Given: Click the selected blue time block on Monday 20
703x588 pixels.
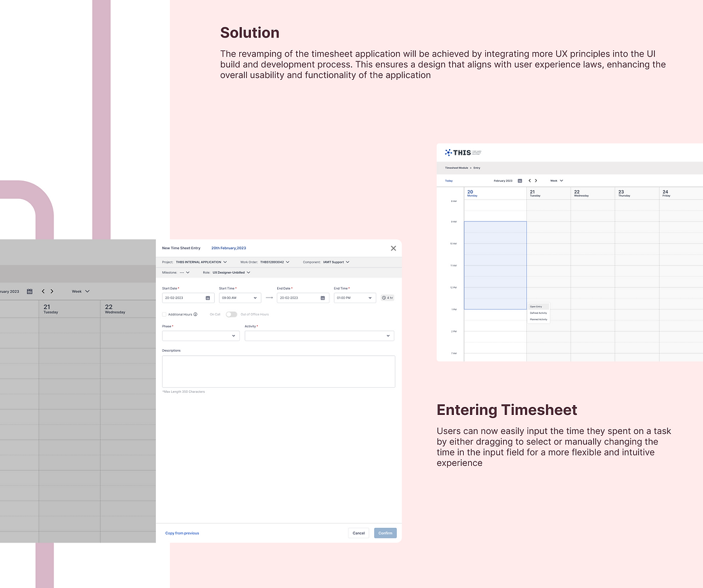Looking at the screenshot, I should tap(496, 265).
